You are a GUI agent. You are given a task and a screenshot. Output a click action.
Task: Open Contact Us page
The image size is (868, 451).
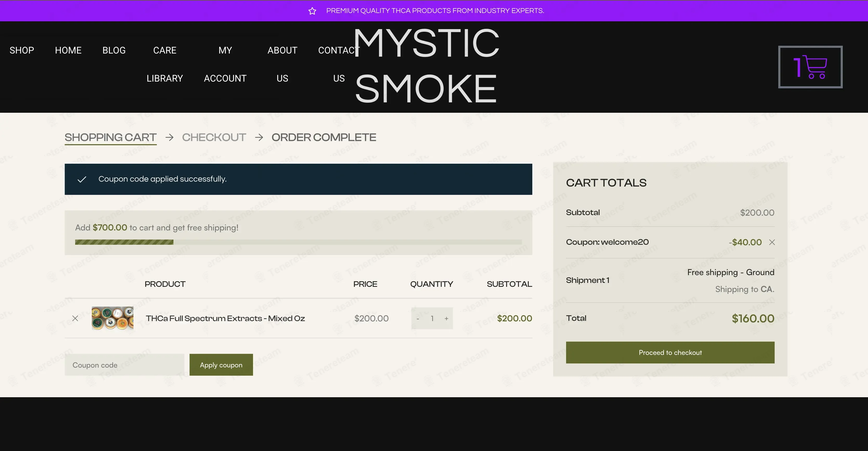(339, 64)
